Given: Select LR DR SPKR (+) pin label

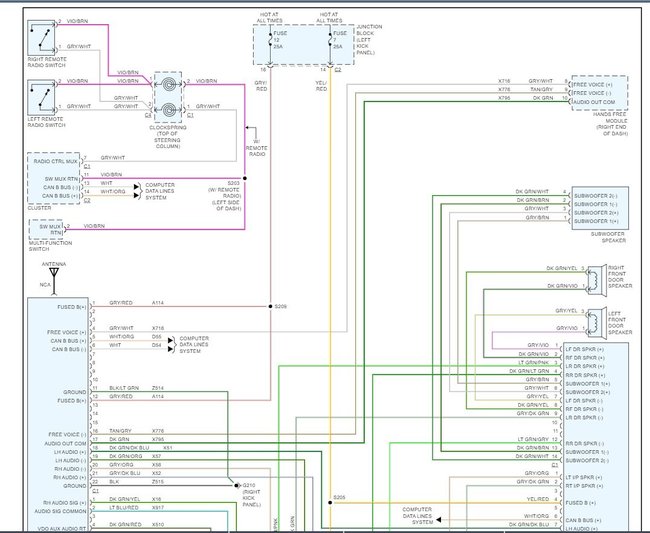Looking at the screenshot, I should pos(585,366).
